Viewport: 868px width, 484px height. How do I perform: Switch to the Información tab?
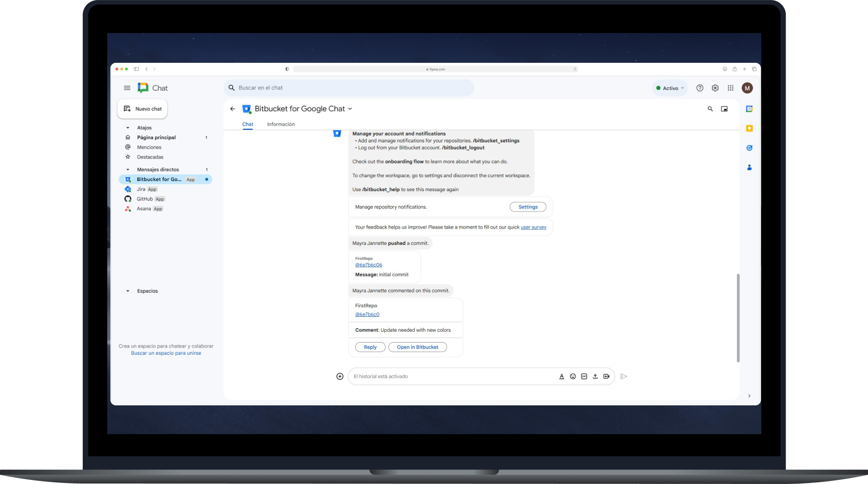[x=281, y=124]
